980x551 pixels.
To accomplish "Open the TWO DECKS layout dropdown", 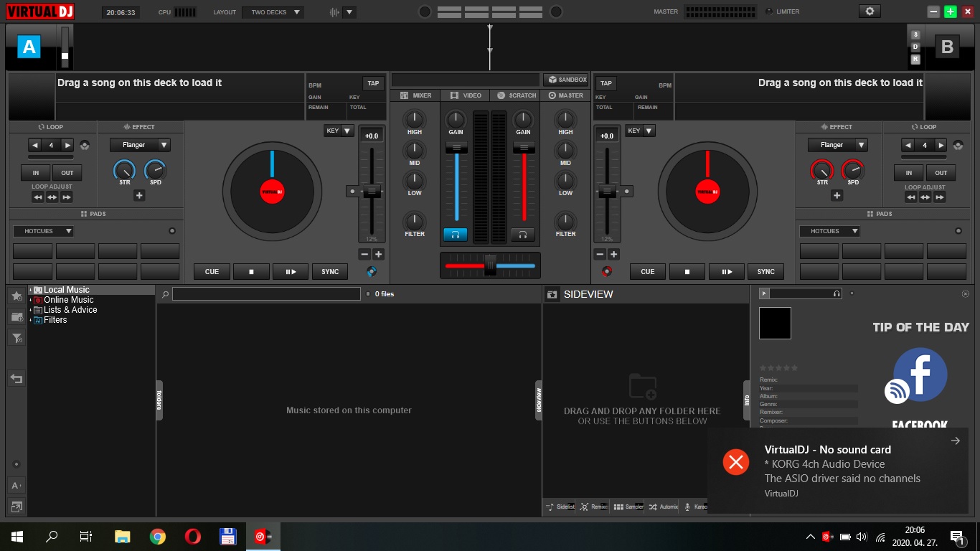I will 273,12.
